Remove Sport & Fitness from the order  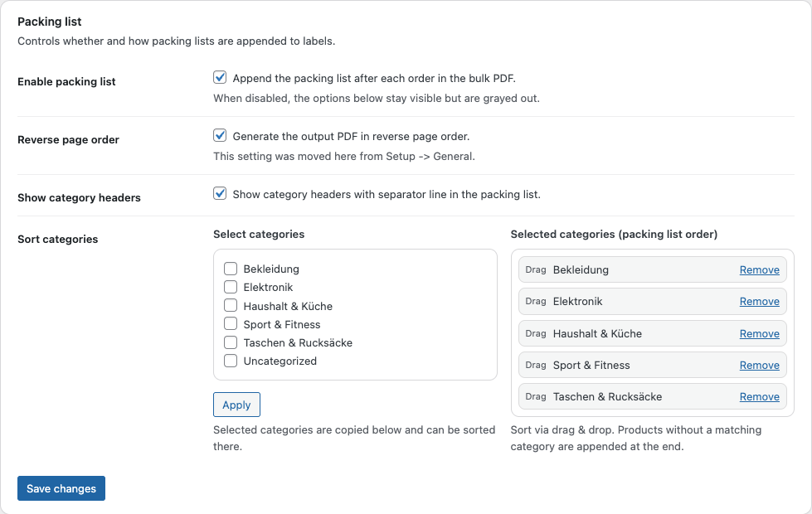[759, 365]
